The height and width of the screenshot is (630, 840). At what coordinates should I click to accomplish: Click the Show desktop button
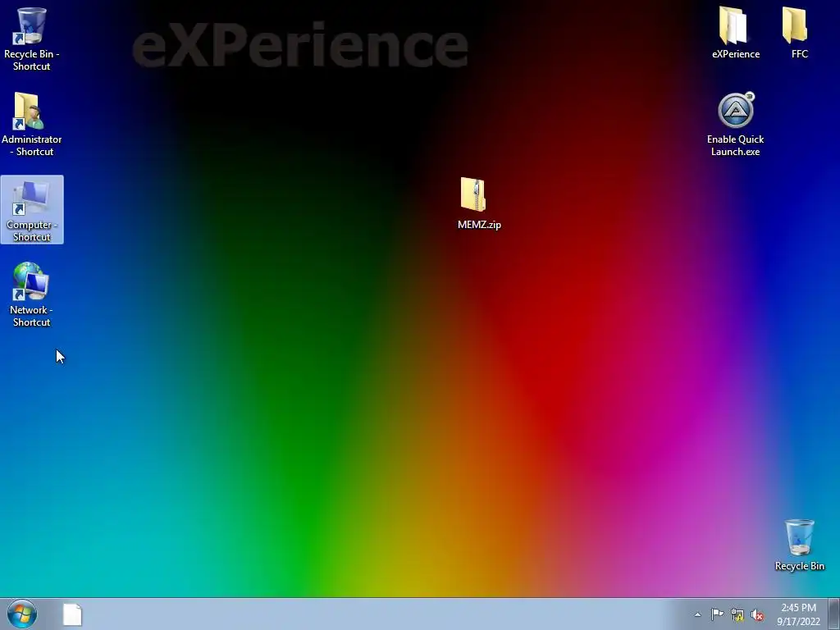pyautogui.click(x=833, y=614)
